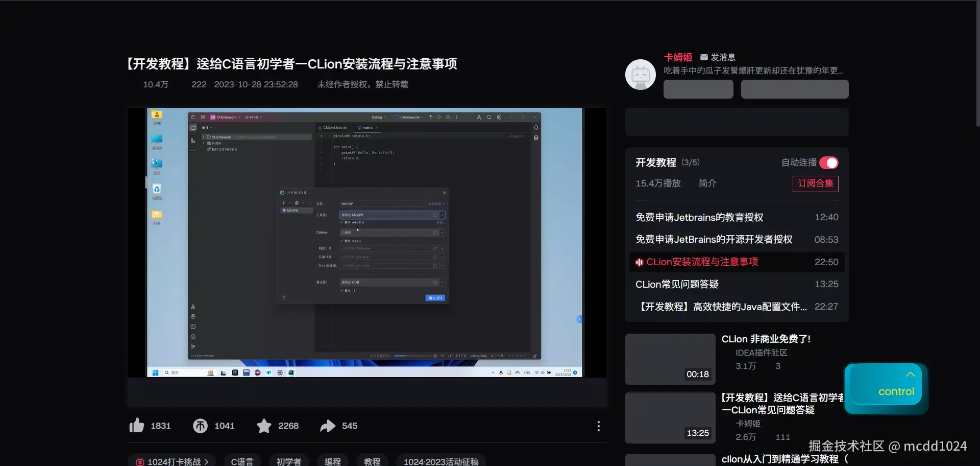Click the page's vertical scrollbar
980x466 pixels.
click(x=977, y=63)
